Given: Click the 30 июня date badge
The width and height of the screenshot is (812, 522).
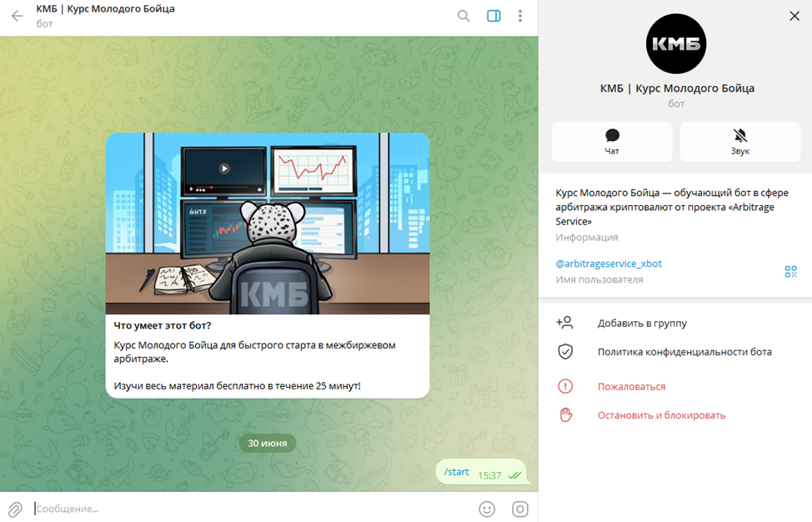Looking at the screenshot, I should click(268, 444).
